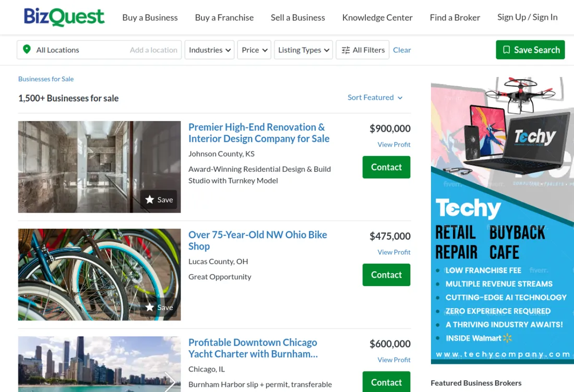Viewport: 574px width, 392px height.
Task: Click the Techy franchise advertisement banner
Action: coord(502,220)
